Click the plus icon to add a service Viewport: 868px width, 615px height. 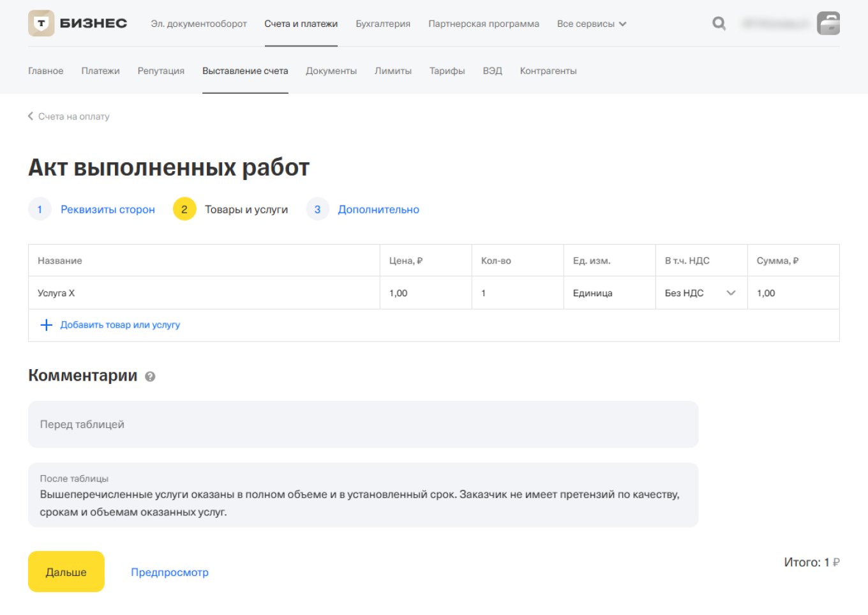[46, 325]
